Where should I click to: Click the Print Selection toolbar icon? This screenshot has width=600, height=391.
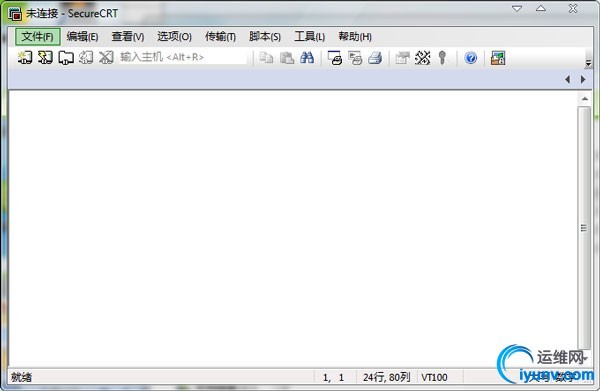(x=355, y=58)
